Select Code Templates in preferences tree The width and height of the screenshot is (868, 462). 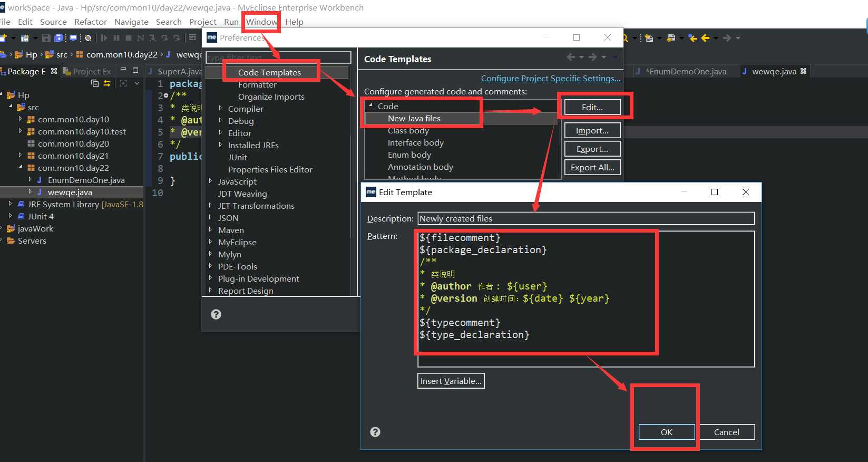[x=269, y=72]
